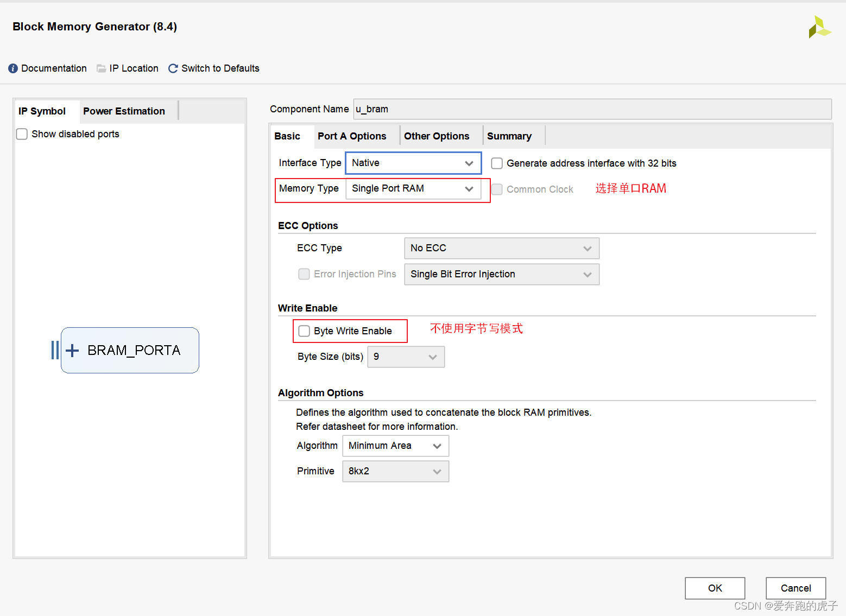846x616 pixels.
Task: Open the Primitive dropdown
Action: (x=437, y=471)
